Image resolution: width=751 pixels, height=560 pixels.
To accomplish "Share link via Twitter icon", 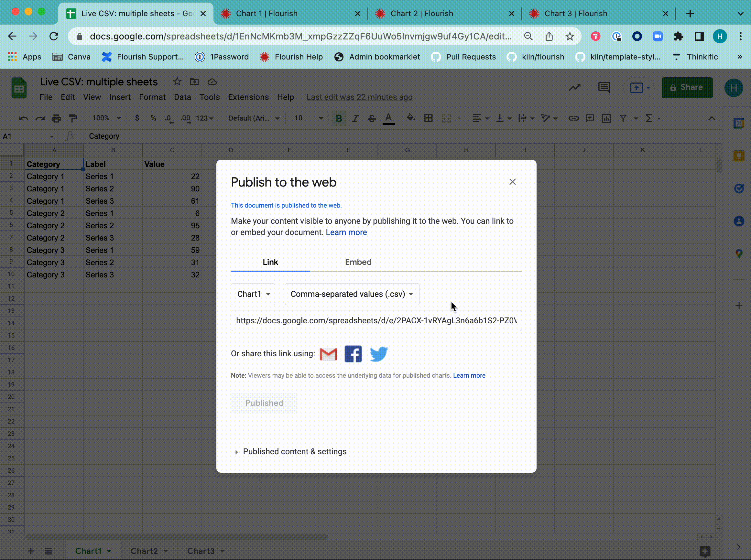I will (x=378, y=354).
